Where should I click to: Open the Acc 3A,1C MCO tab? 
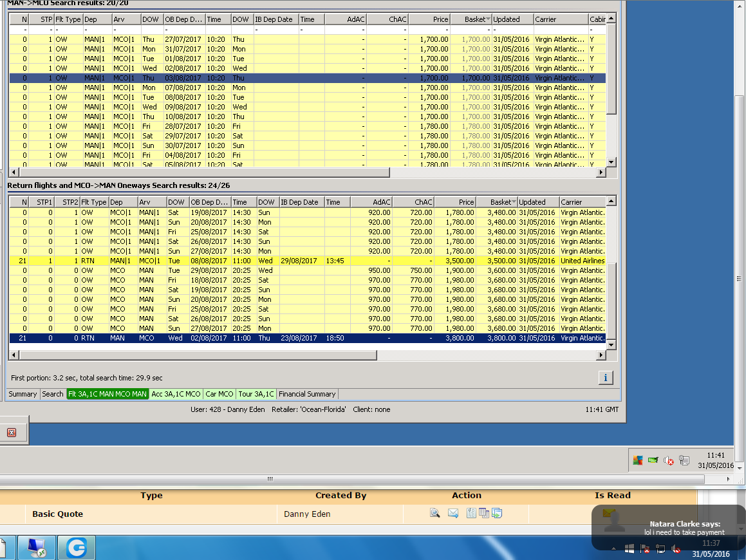pyautogui.click(x=176, y=394)
